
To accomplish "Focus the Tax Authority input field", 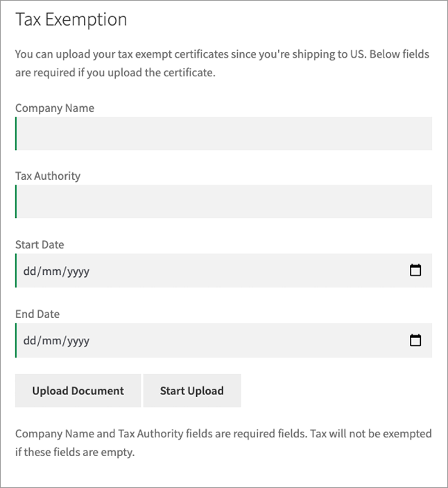I will pos(223,201).
